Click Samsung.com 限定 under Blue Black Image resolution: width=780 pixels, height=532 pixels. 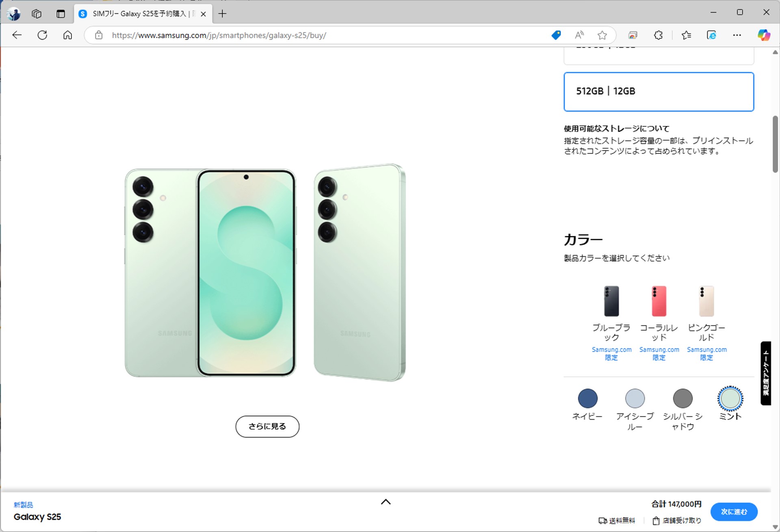pyautogui.click(x=611, y=354)
